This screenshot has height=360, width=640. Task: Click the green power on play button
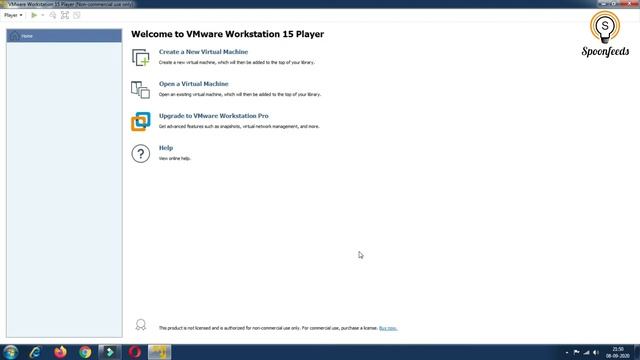[34, 15]
